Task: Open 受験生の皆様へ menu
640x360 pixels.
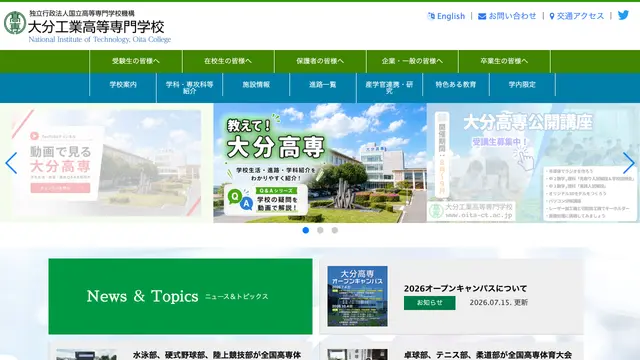Action: tap(136, 61)
